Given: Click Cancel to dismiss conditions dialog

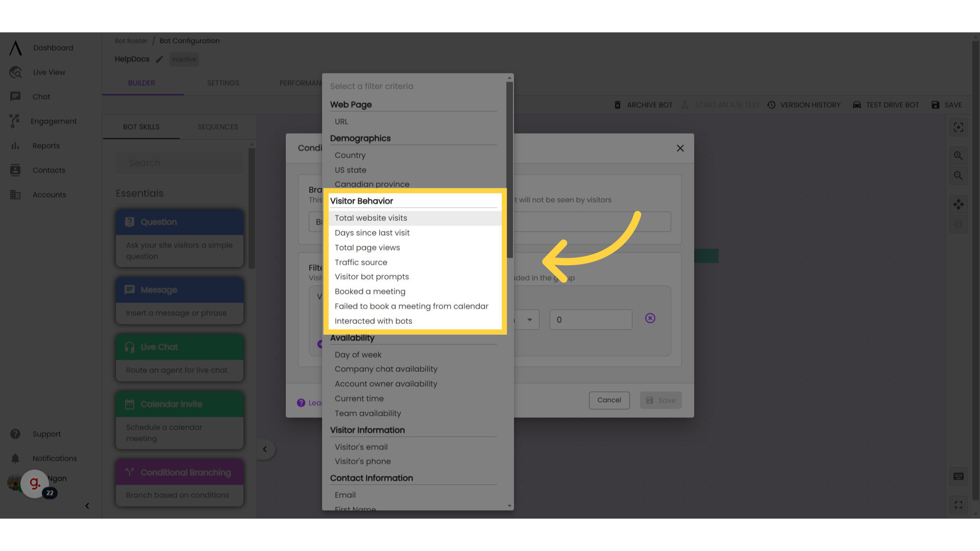Looking at the screenshot, I should (609, 400).
